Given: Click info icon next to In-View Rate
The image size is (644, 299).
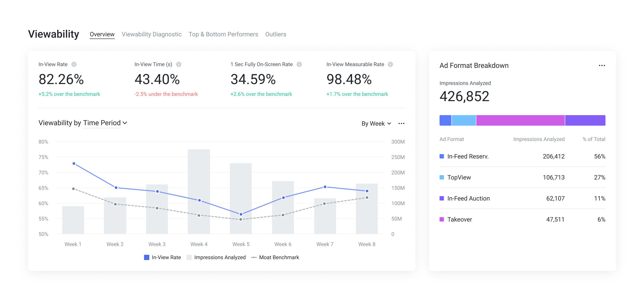Looking at the screenshot, I should click(x=74, y=64).
